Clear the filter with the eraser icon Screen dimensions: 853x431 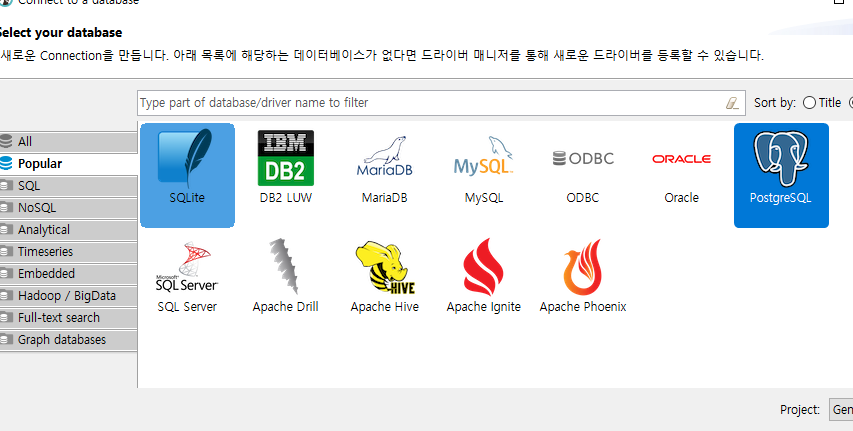click(x=733, y=103)
